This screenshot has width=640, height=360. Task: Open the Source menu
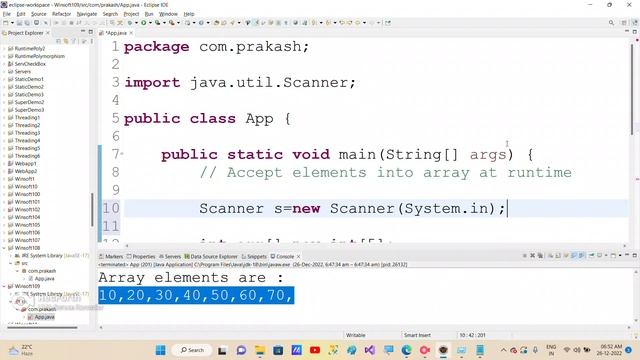pos(38,14)
